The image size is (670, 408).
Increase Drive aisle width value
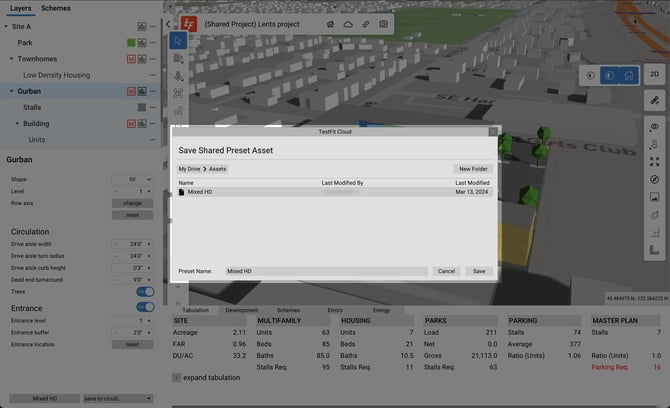click(149, 244)
